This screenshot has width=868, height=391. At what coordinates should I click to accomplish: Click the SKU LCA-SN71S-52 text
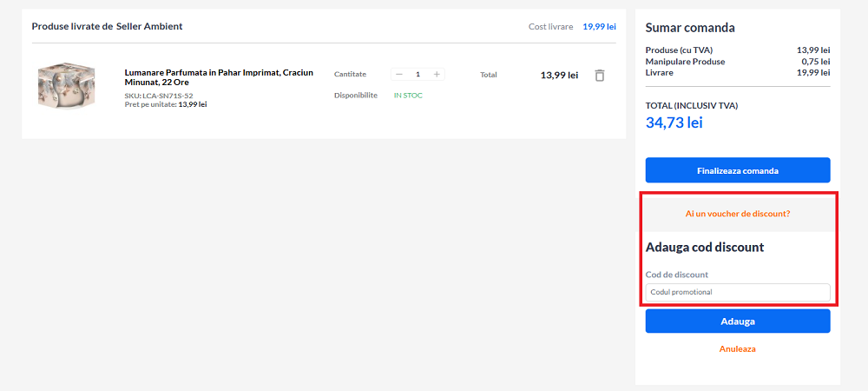coord(159,96)
